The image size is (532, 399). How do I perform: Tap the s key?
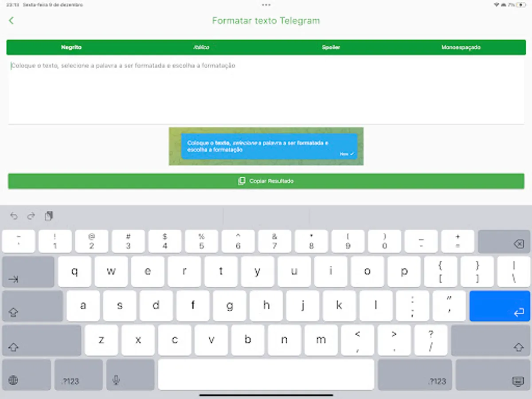(120, 306)
